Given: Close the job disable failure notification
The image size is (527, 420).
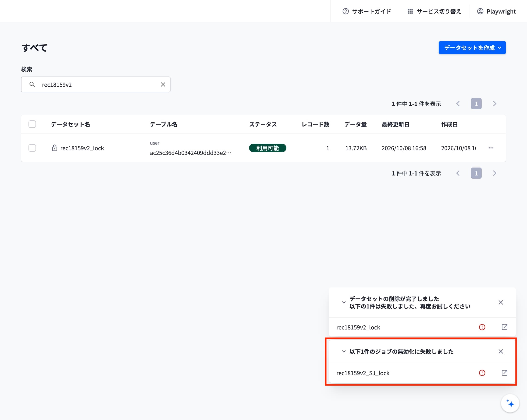Looking at the screenshot, I should pyautogui.click(x=501, y=351).
